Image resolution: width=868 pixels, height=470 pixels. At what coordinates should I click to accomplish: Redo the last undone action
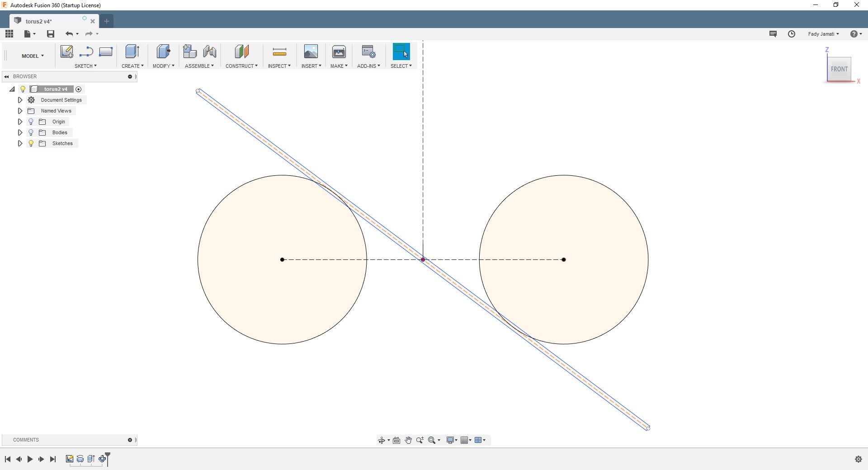coord(89,34)
